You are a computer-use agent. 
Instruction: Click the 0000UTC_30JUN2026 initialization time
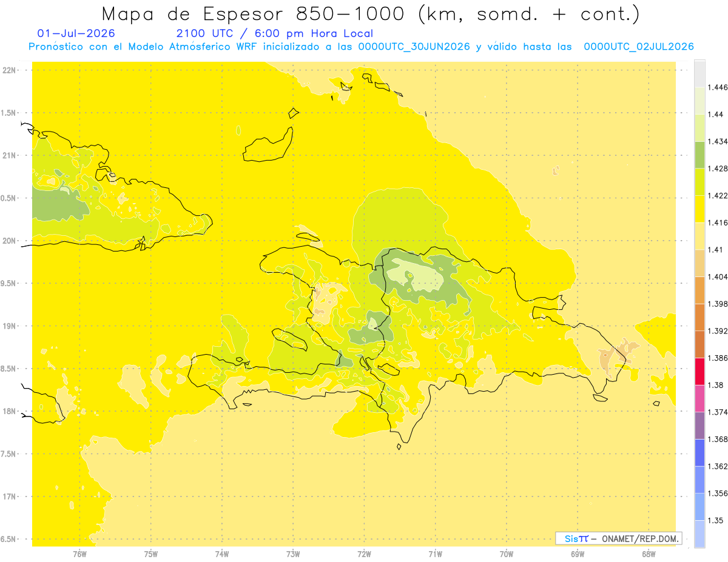click(414, 47)
